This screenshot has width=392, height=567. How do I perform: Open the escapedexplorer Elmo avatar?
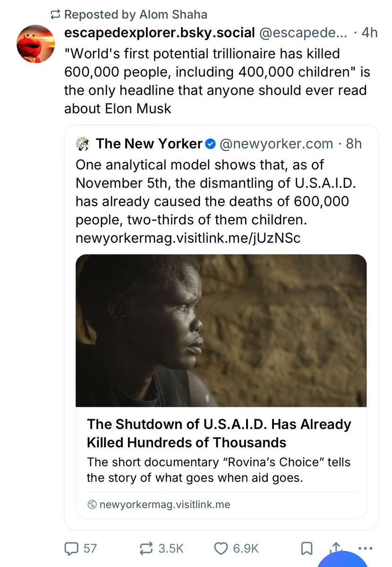click(x=36, y=44)
